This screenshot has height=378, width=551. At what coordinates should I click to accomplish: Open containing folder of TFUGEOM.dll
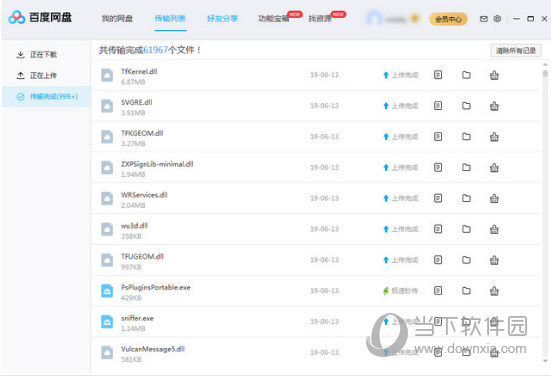(x=466, y=260)
